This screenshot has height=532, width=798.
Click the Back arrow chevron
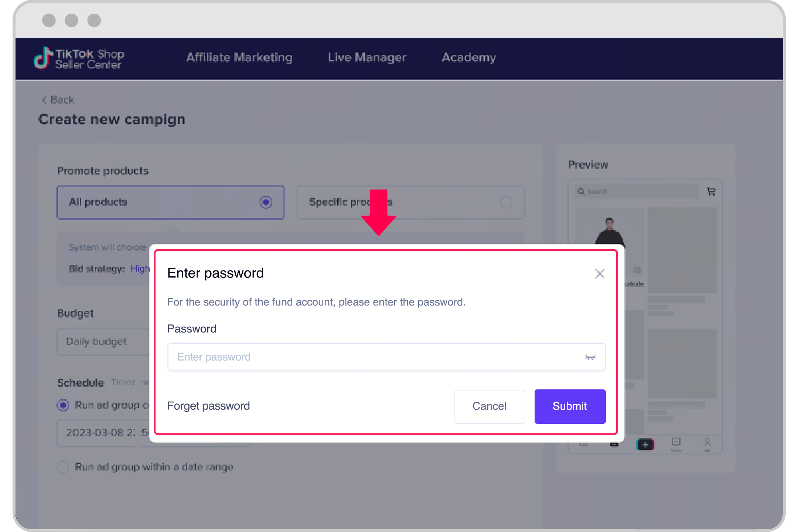pos(44,100)
